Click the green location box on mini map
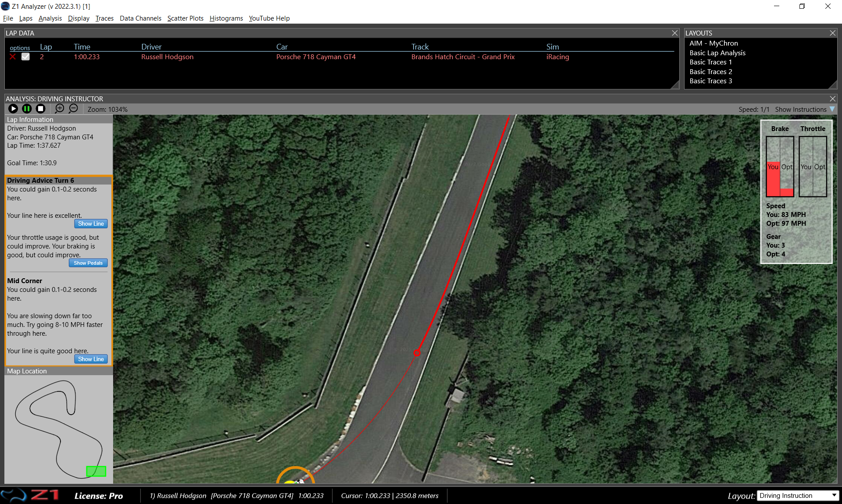 coord(96,471)
